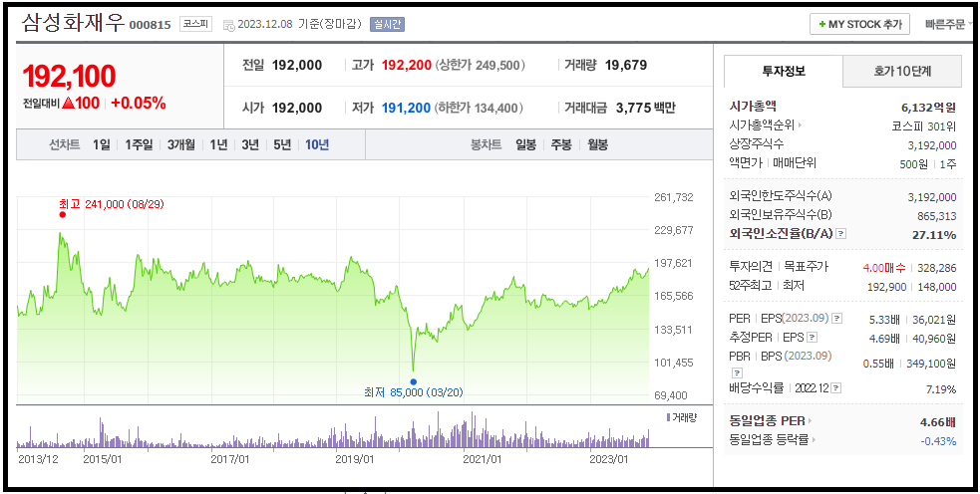980x494 pixels.
Task: Click the clock icon before 2023.12.08 date
Action: coord(228,25)
